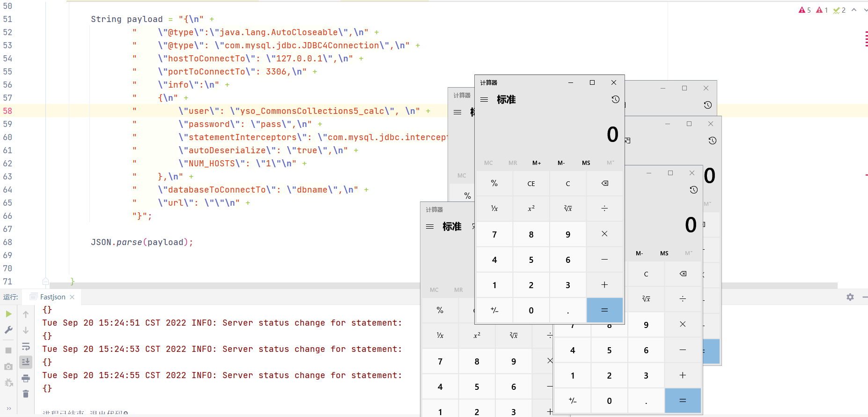Click the gray stop process icon

coord(8,350)
